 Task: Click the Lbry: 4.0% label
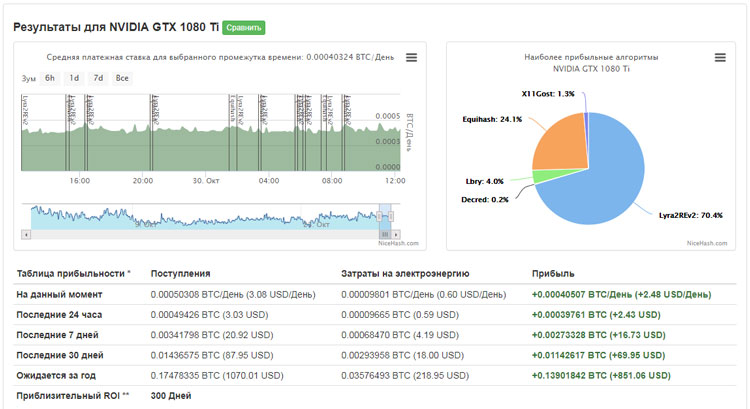pos(485,181)
